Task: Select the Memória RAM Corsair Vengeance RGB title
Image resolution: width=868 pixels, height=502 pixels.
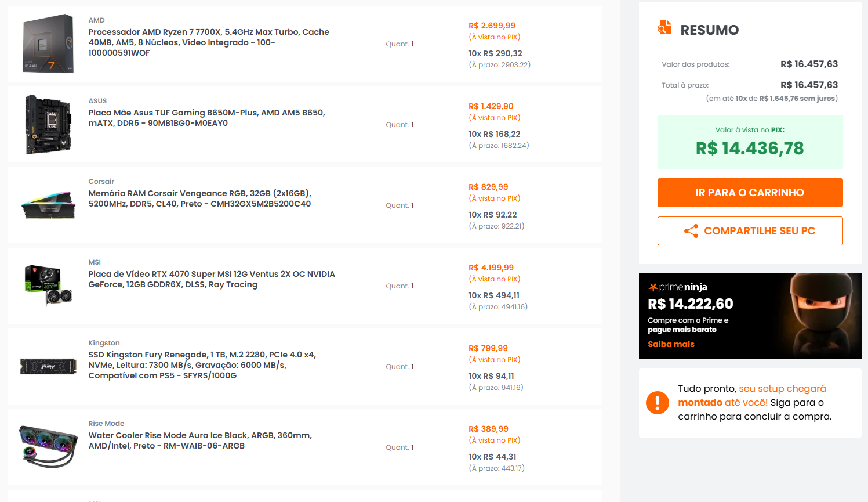Action: click(x=200, y=198)
